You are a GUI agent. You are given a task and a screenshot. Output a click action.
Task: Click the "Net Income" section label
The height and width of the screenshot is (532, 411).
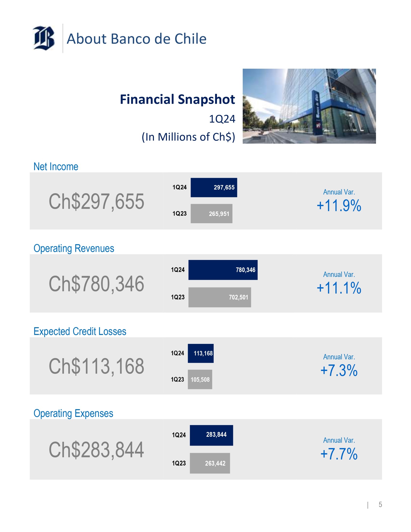coord(56,167)
